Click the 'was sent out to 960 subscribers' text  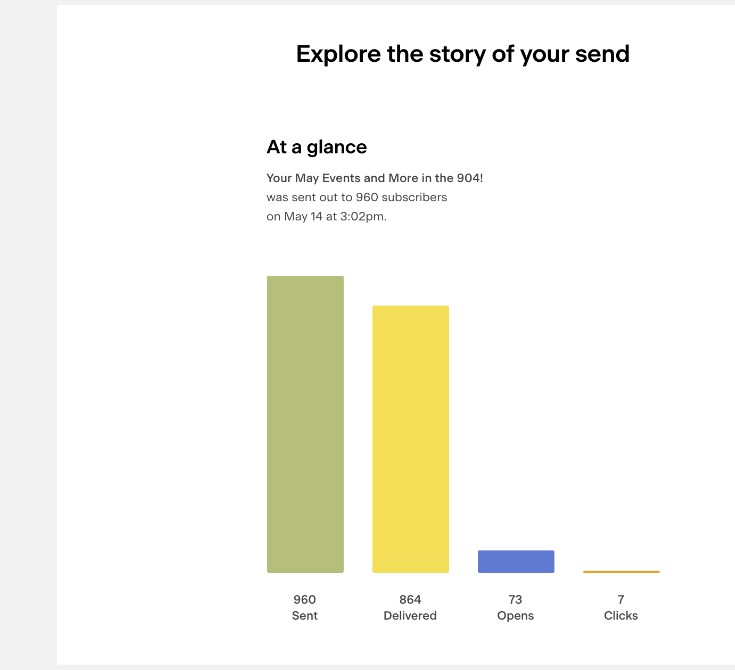click(x=356, y=197)
